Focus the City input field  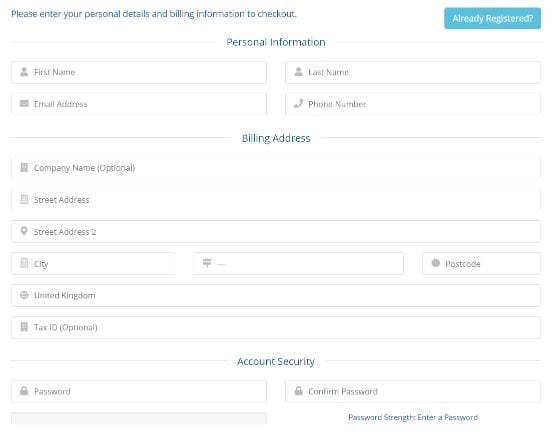tap(93, 264)
